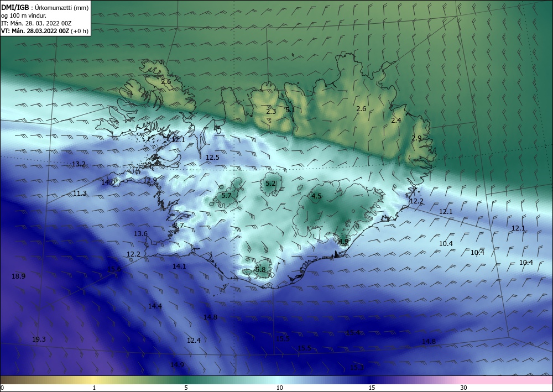Click the 4.5 value over the large glacier
This screenshot has width=553, height=392.
pos(316,196)
